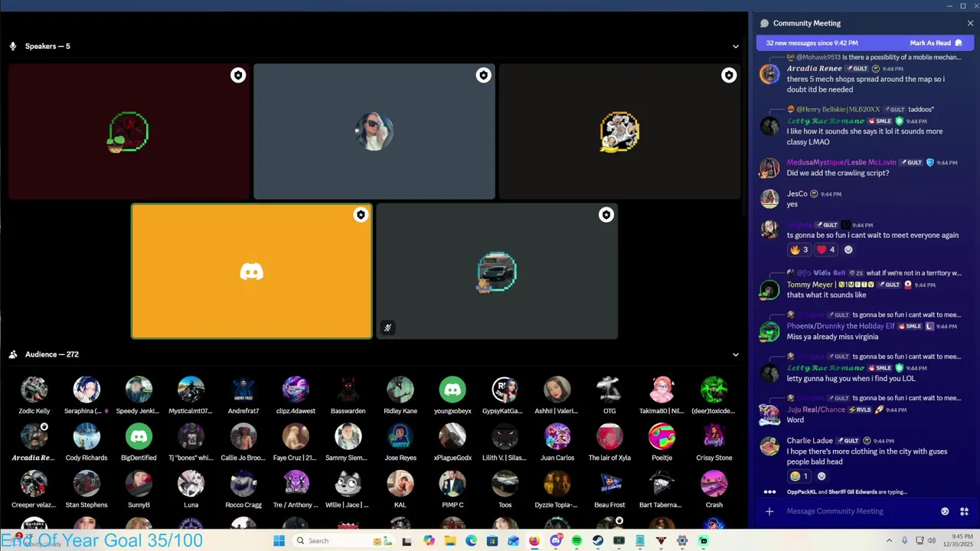This screenshot has height=551, width=980.
Task: Click Community Meeting chat title icon
Action: click(764, 23)
